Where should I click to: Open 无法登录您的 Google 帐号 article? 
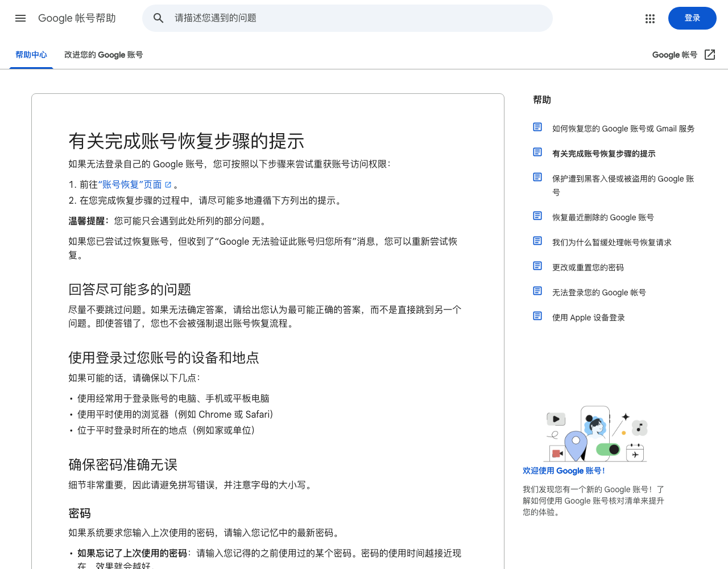tap(599, 292)
